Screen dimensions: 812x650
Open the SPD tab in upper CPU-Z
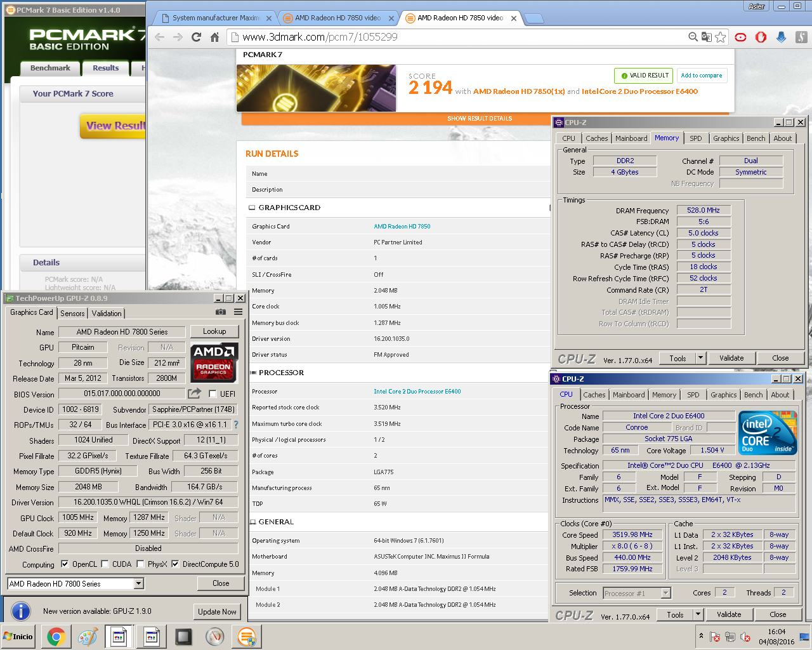pyautogui.click(x=696, y=138)
